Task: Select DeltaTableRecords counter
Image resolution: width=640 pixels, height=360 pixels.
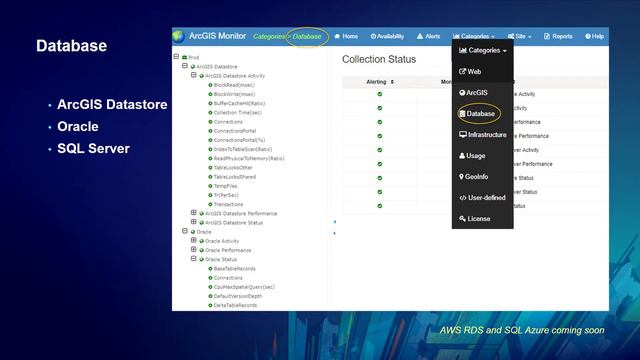Action: pyautogui.click(x=235, y=306)
